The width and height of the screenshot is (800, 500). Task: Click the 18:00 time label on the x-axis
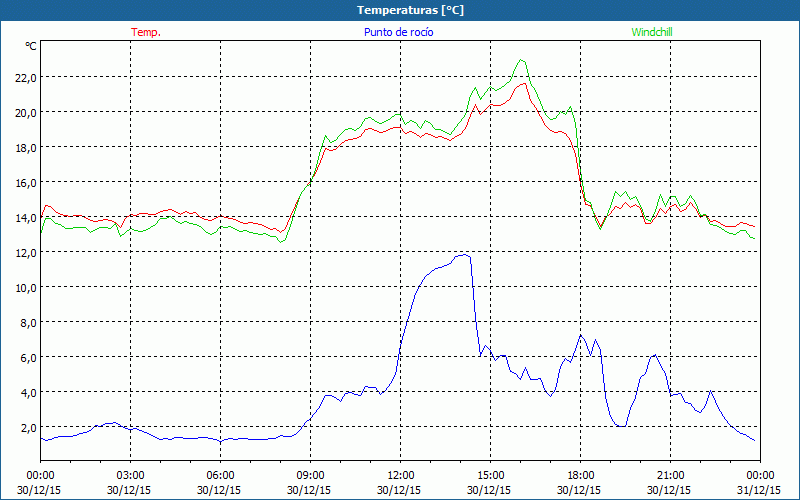(x=581, y=476)
